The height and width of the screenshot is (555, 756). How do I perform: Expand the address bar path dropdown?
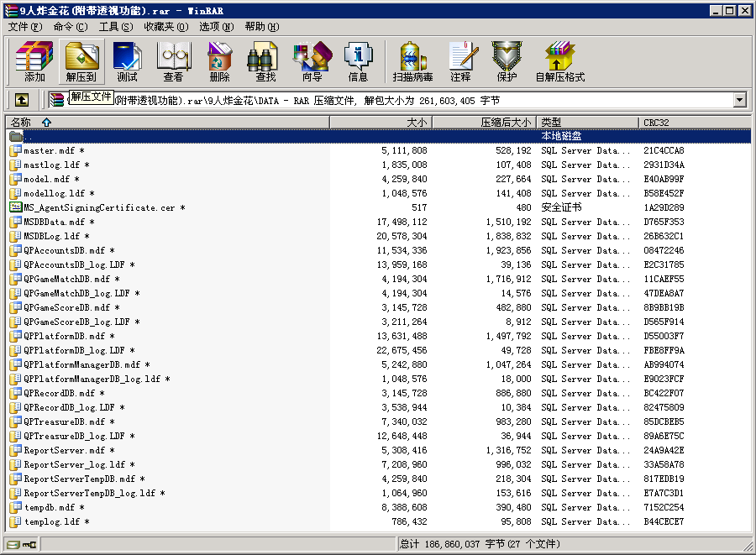pos(739,100)
